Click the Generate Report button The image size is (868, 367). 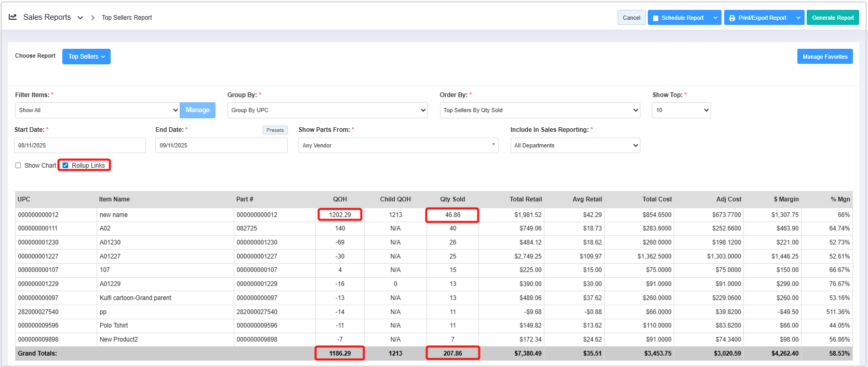point(832,18)
